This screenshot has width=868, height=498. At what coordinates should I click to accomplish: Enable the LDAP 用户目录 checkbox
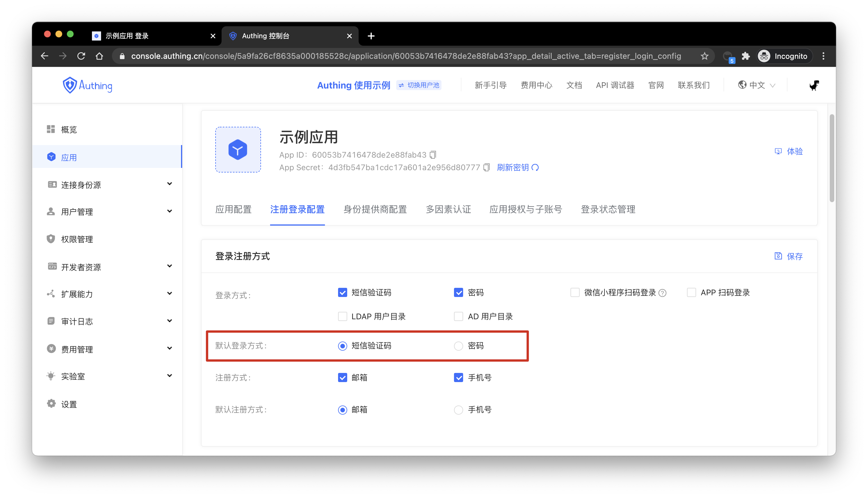pos(342,316)
